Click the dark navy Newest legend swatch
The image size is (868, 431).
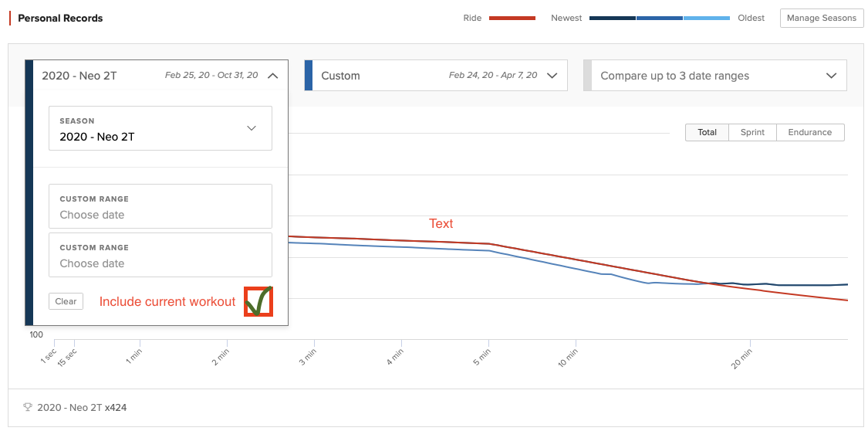[613, 18]
